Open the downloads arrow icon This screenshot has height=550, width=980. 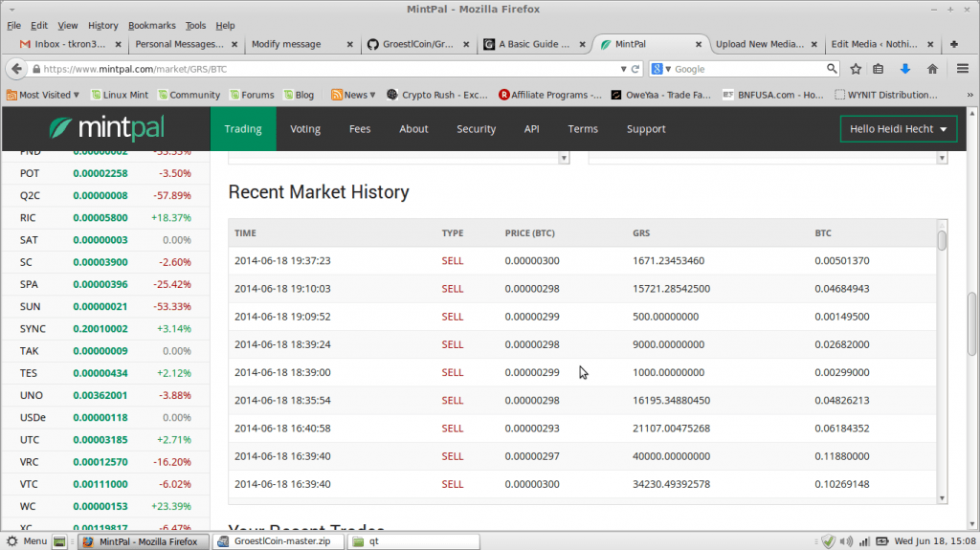click(905, 69)
